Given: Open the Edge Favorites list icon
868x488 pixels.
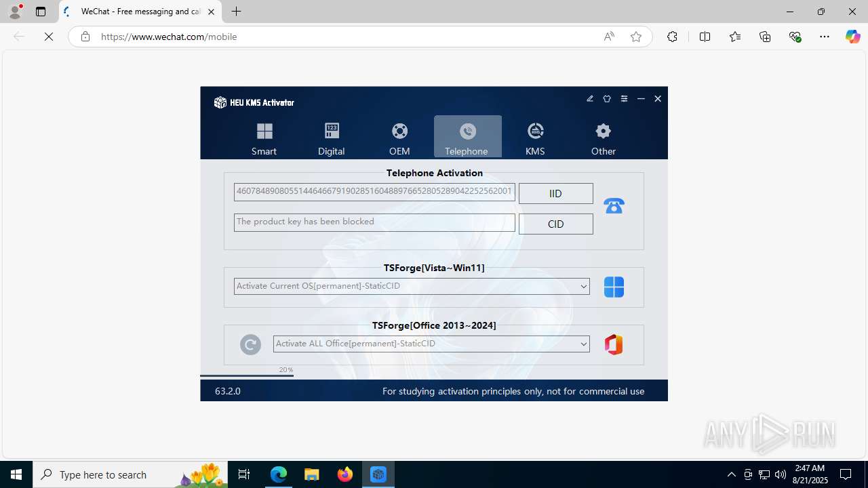Looking at the screenshot, I should click(735, 37).
